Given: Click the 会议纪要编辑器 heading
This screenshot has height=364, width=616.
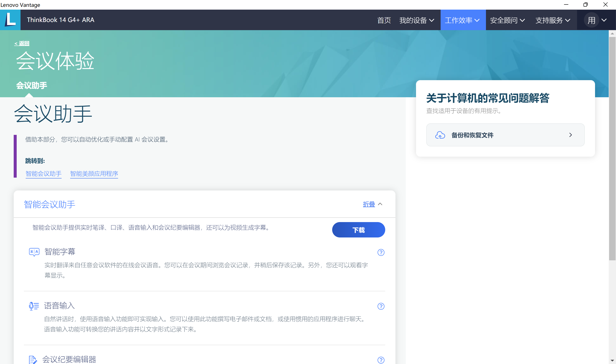Looking at the screenshot, I should [69, 359].
